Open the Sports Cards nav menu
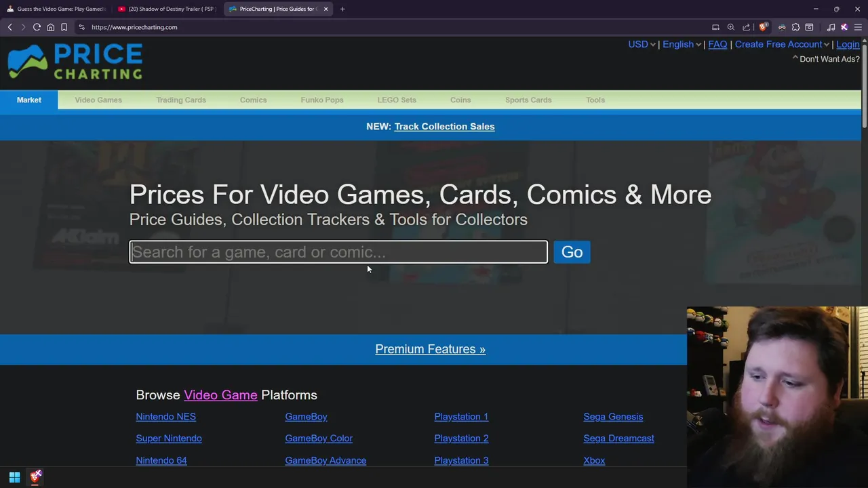The width and height of the screenshot is (868, 488). [x=528, y=100]
